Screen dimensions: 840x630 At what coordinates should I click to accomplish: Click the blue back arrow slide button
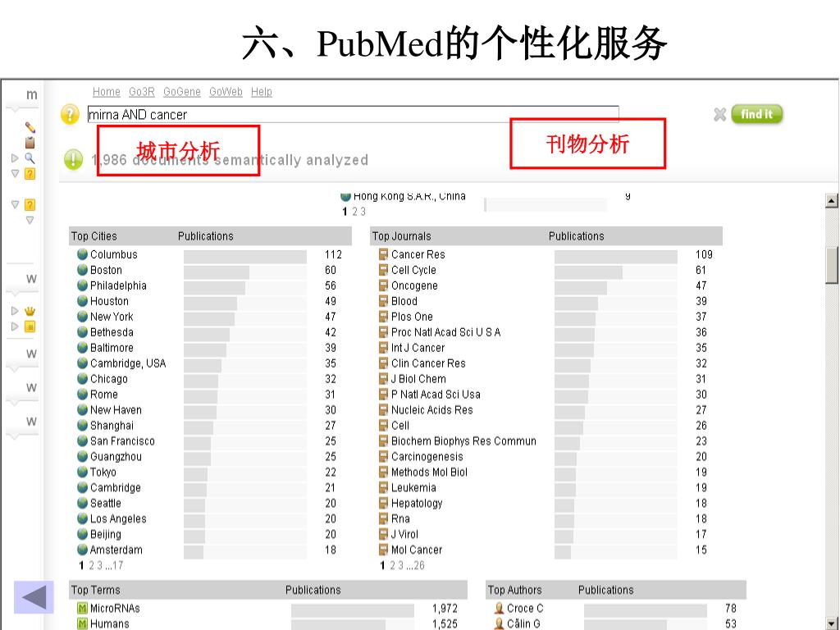pyautogui.click(x=34, y=597)
